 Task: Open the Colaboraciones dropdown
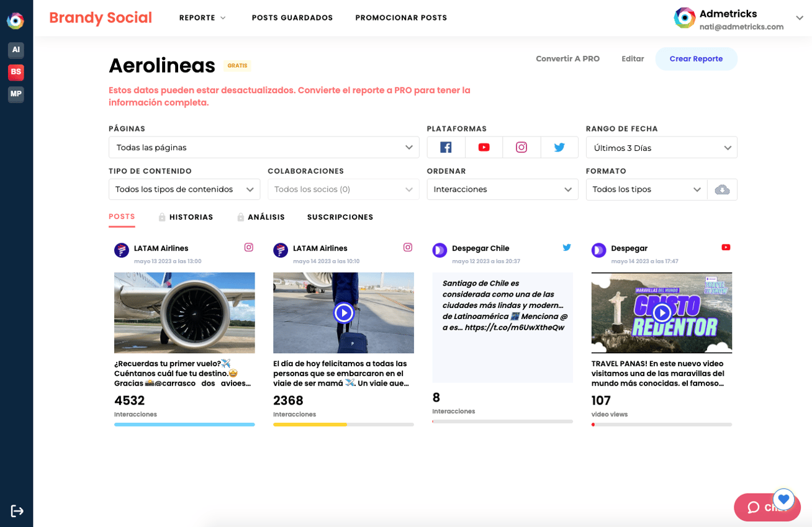[343, 189]
